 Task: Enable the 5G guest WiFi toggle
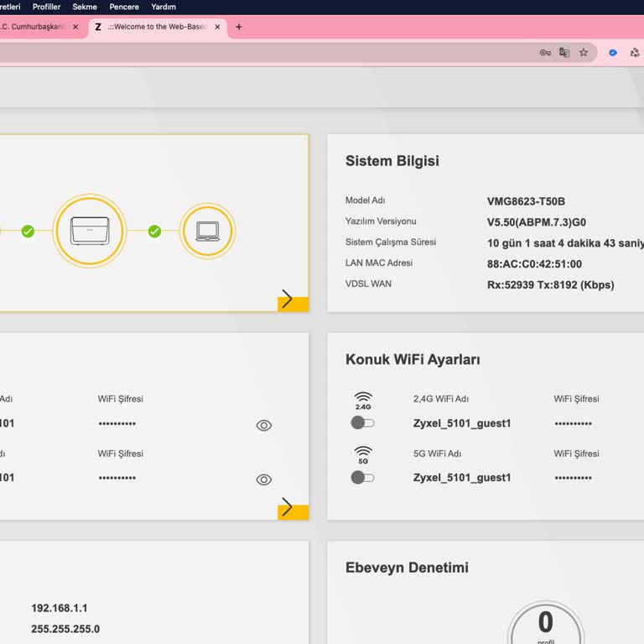click(x=362, y=477)
